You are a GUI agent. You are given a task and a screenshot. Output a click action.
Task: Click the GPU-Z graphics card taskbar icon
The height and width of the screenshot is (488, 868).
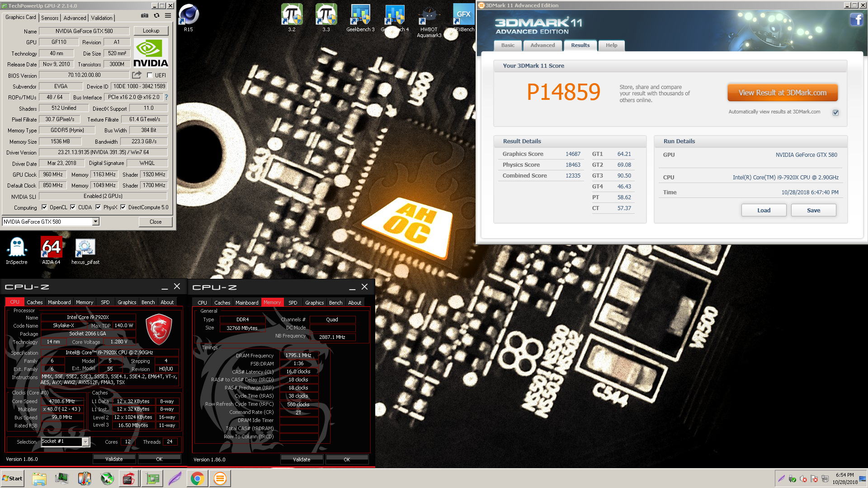(x=152, y=479)
